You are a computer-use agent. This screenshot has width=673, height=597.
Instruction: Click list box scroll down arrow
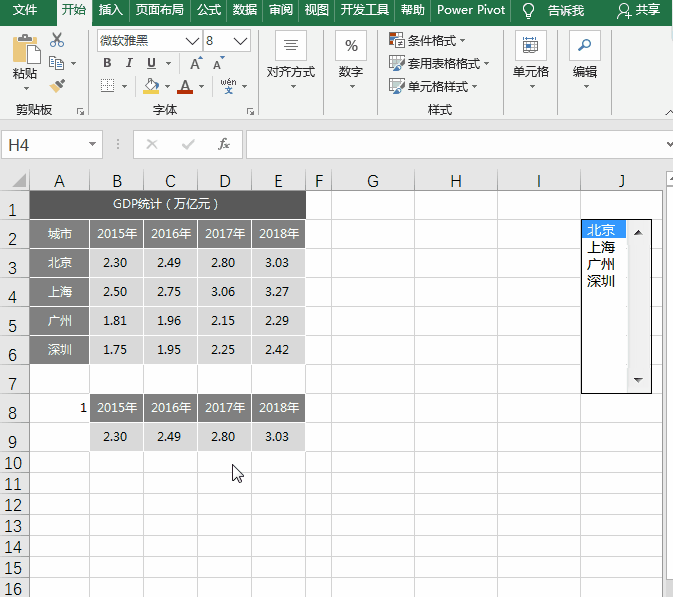(639, 380)
